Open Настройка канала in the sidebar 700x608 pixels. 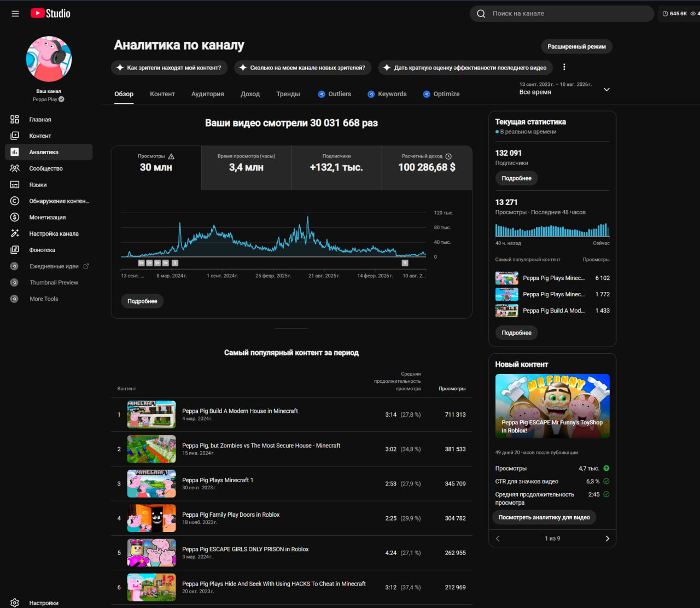(x=49, y=233)
